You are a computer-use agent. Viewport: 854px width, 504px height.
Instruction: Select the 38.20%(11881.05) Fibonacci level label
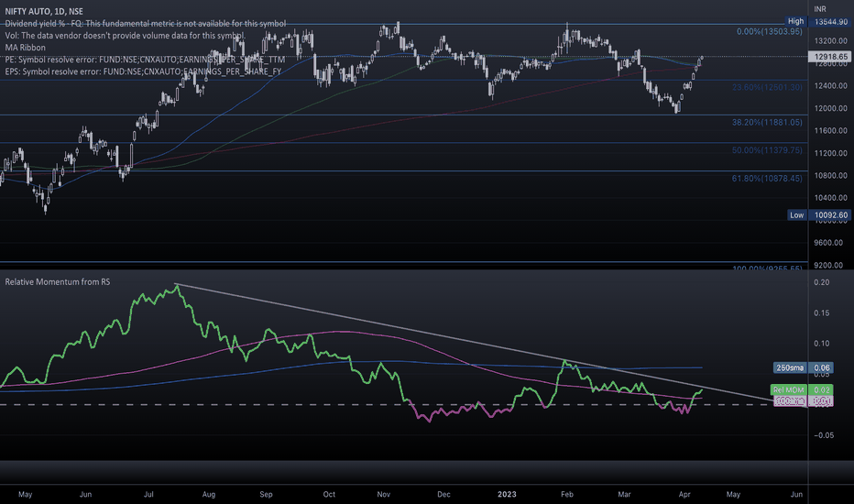pos(767,123)
